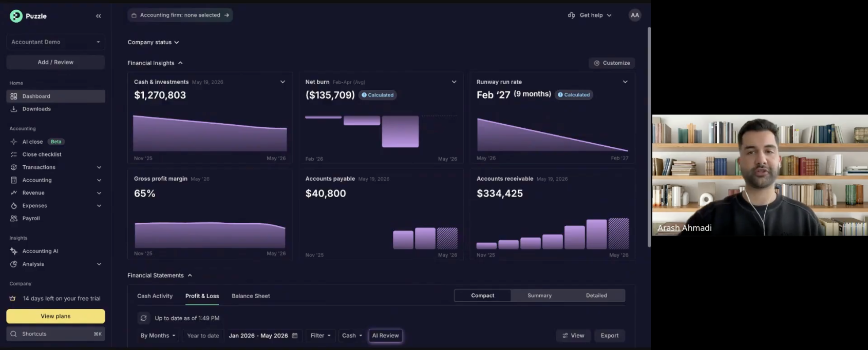Screen dimensions: 868x350
Task: Click the $1,270,803 cash value
Action: tap(160, 95)
